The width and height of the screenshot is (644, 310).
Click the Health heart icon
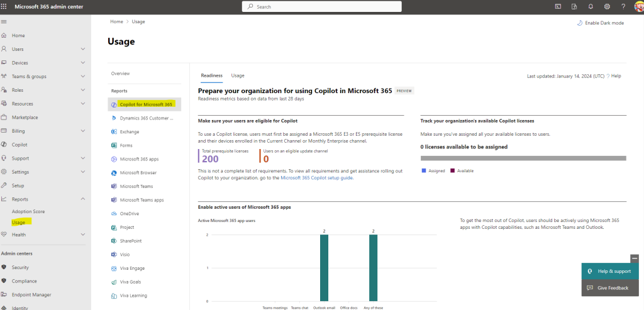click(4, 235)
